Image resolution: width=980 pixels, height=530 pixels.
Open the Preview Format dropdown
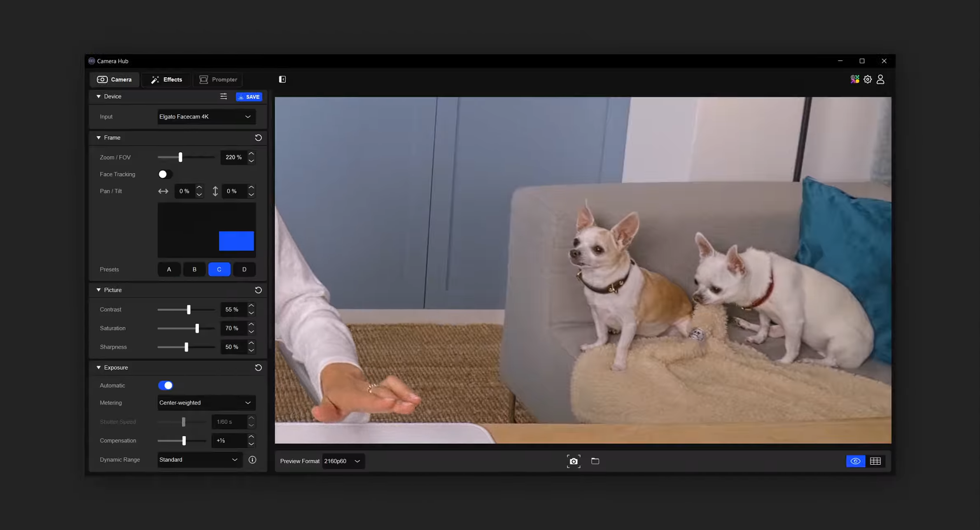[x=343, y=461]
